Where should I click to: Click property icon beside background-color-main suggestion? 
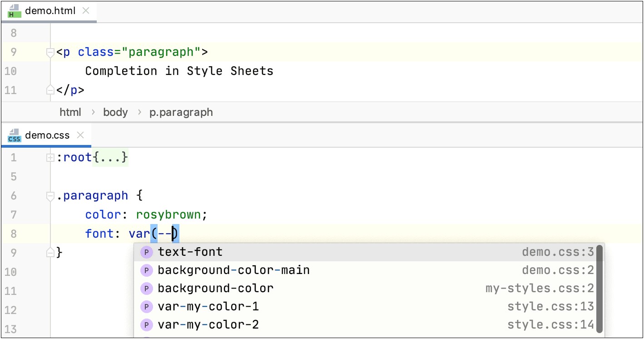(146, 271)
